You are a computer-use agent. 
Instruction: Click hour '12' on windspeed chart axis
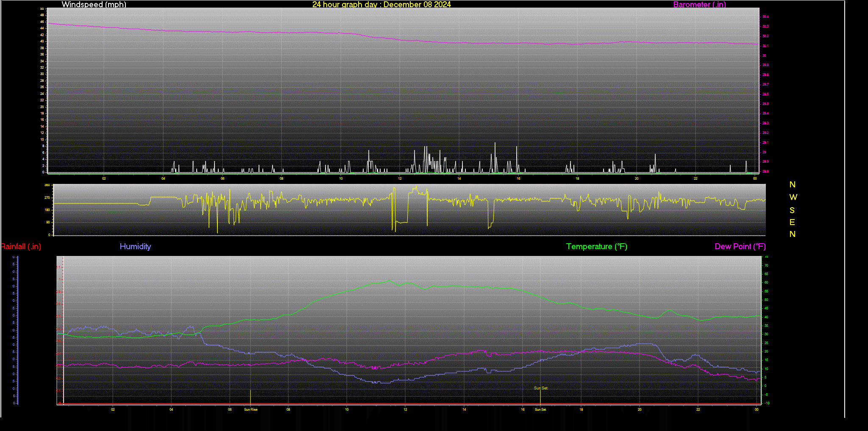(400, 178)
